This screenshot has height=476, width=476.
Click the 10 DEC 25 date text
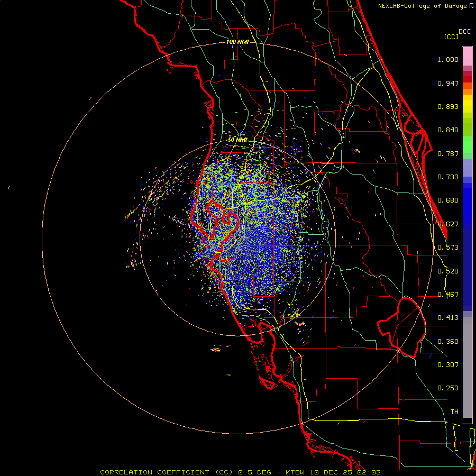coord(331,472)
